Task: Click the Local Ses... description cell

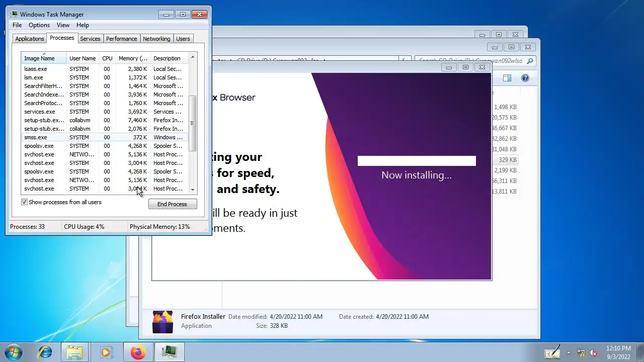Action: pyautogui.click(x=168, y=77)
